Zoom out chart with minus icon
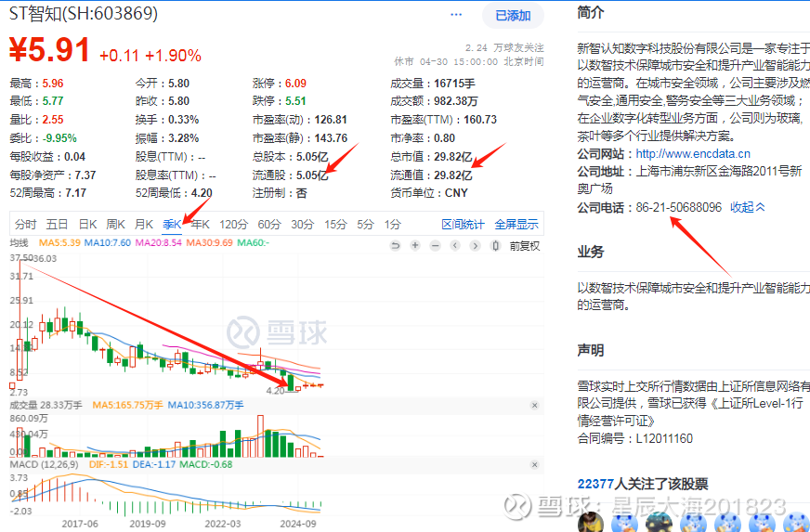The height and width of the screenshot is (532, 810). pos(436,246)
